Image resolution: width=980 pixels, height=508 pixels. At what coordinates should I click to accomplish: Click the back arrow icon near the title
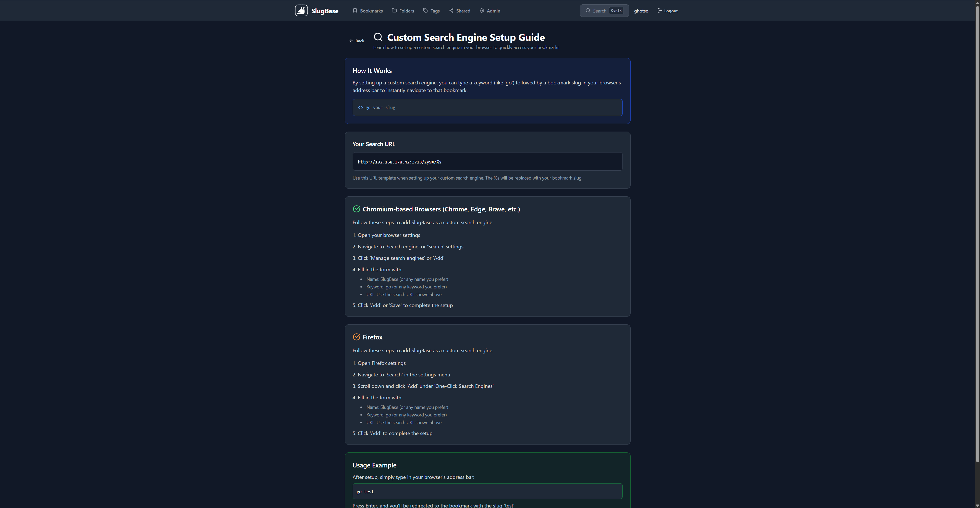point(351,40)
